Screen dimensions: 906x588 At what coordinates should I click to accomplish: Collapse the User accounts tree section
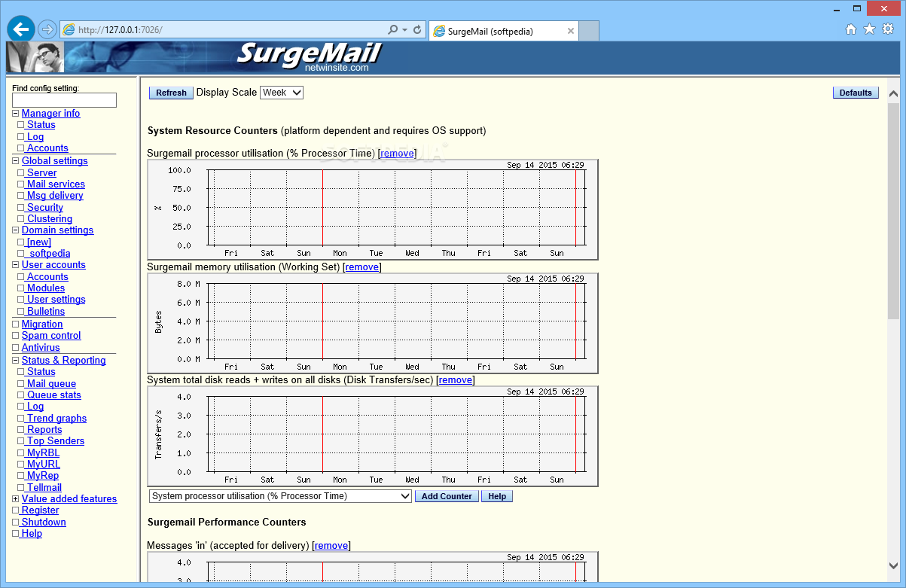(15, 265)
